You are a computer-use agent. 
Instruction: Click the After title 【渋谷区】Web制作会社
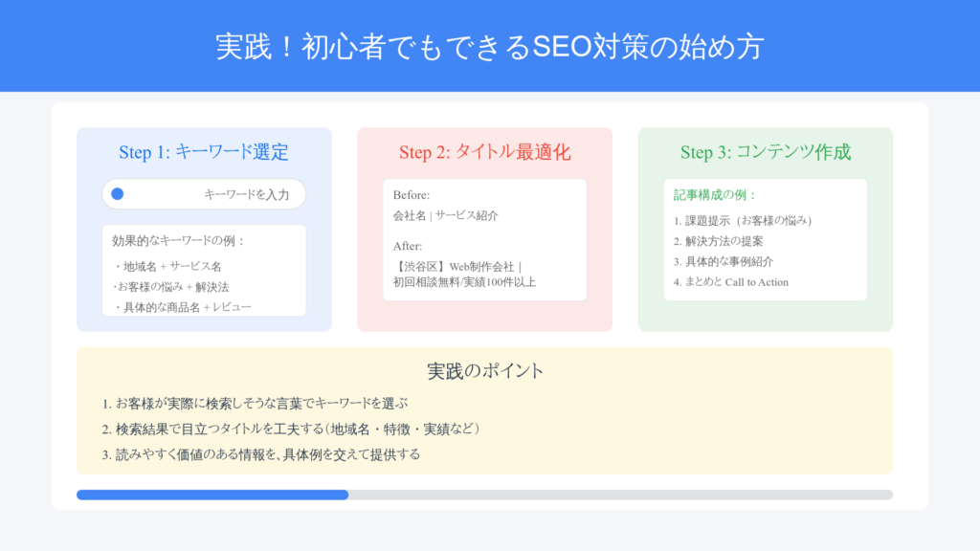coord(457,267)
